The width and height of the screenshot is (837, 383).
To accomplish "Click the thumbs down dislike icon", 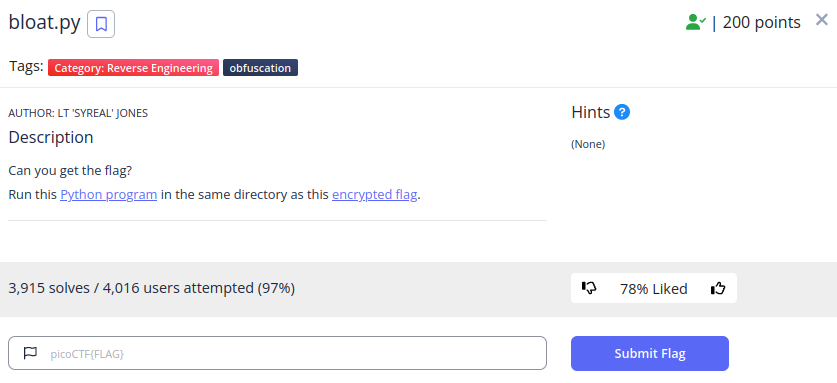I will [589, 288].
